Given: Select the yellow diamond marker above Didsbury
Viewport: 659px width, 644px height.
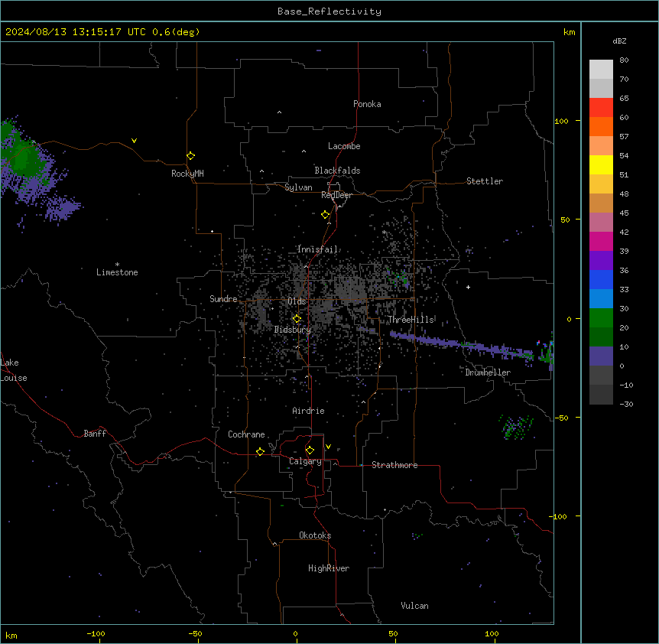Looking at the screenshot, I should click(297, 319).
